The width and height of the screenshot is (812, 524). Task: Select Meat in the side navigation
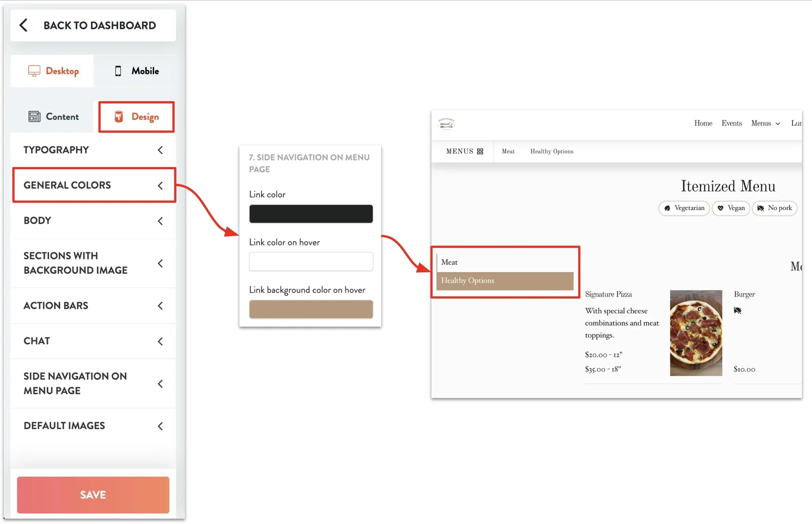(x=505, y=262)
